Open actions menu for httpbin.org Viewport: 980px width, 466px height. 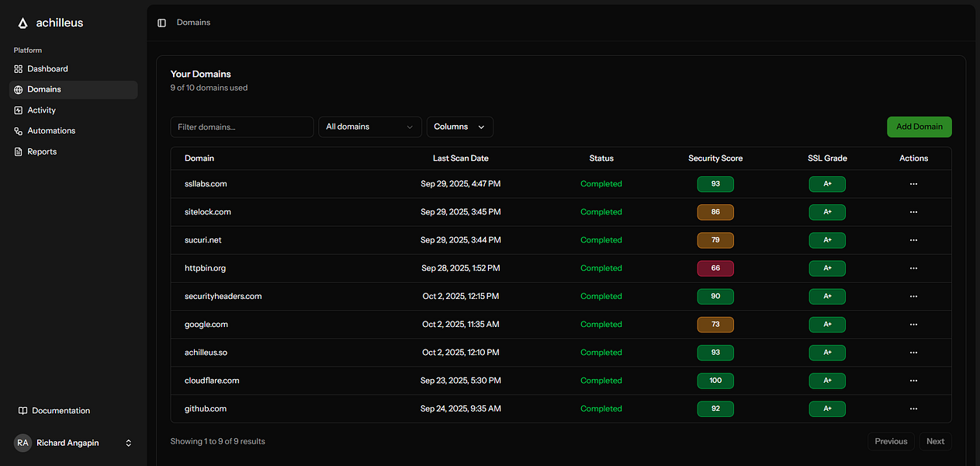click(x=913, y=268)
